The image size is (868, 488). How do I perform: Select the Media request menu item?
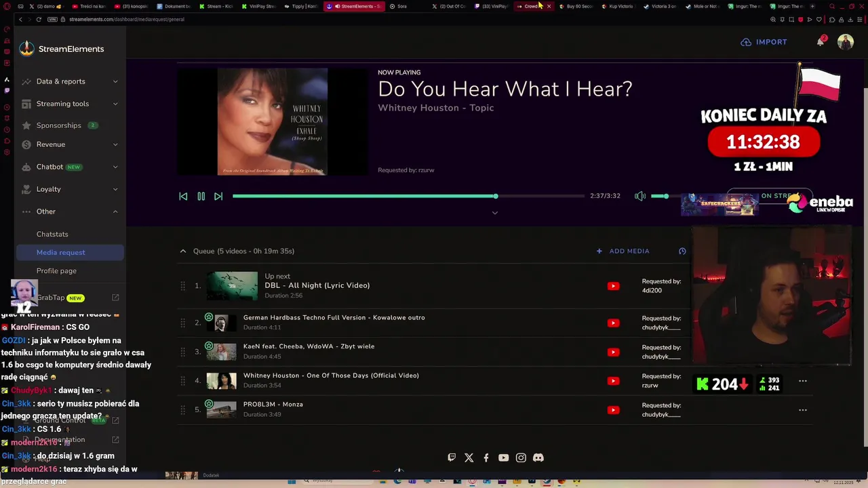point(70,252)
